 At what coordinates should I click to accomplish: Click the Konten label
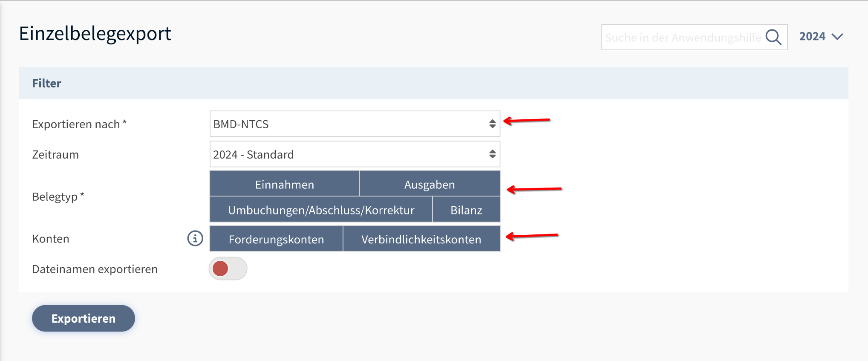51,239
